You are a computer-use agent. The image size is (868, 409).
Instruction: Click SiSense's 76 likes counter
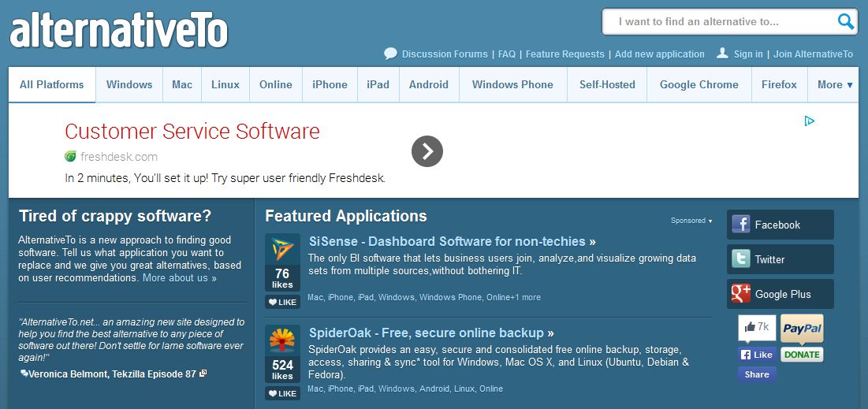282,278
